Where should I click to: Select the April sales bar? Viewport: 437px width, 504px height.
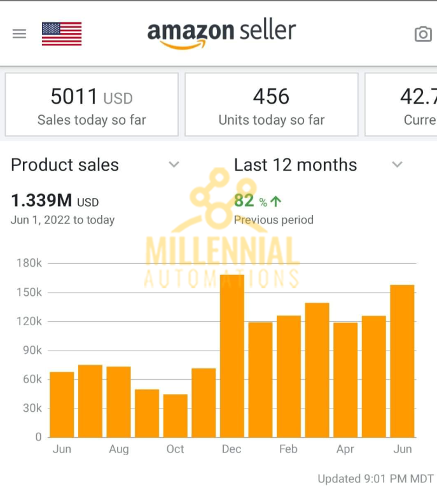tap(345, 380)
